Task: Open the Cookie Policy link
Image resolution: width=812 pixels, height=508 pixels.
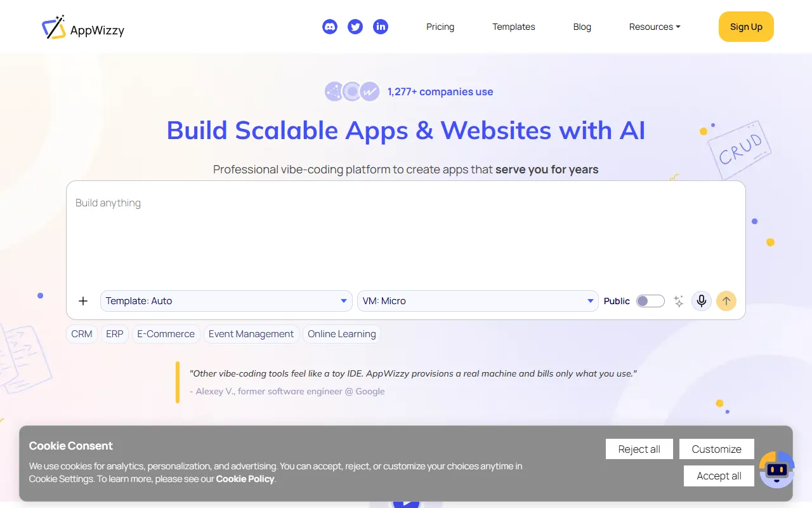Action: pyautogui.click(x=245, y=479)
